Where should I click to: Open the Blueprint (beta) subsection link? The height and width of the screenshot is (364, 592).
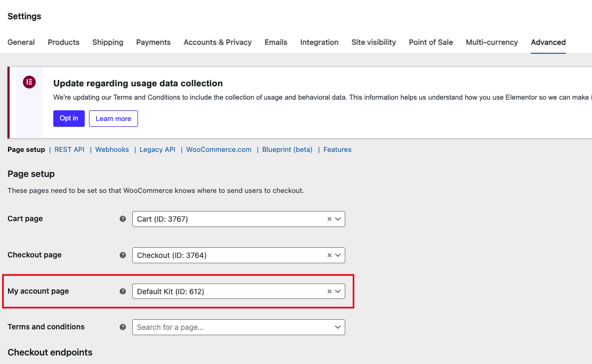287,150
